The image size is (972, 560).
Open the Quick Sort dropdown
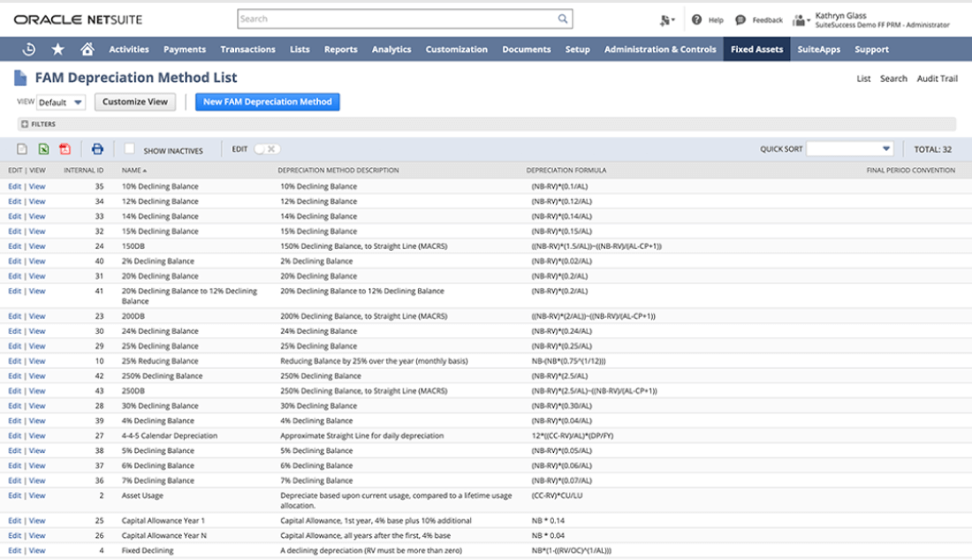pos(848,148)
